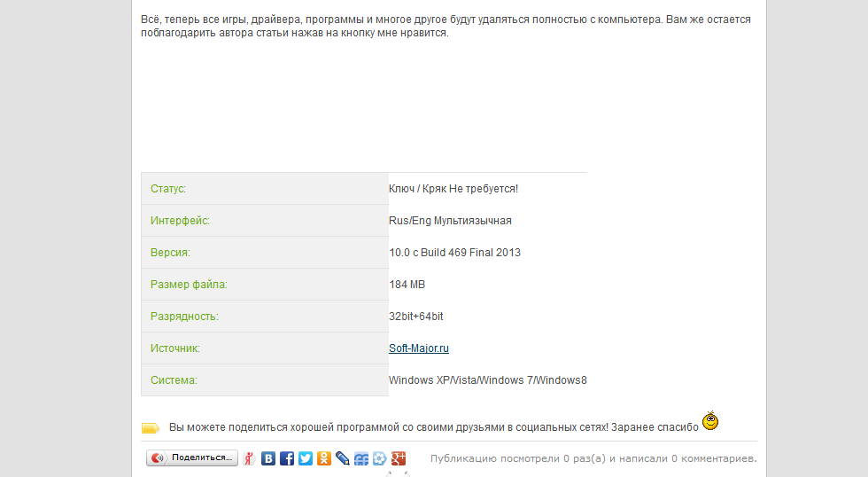Viewport: 868px width, 477px height.
Task: Select the 184 MB file size value
Action: [407, 285]
